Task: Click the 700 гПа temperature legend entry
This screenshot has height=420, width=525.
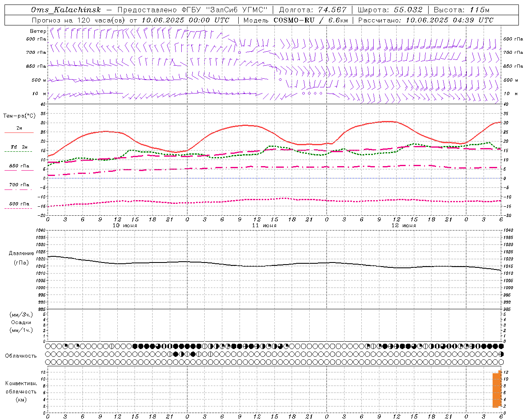Action: point(19,185)
